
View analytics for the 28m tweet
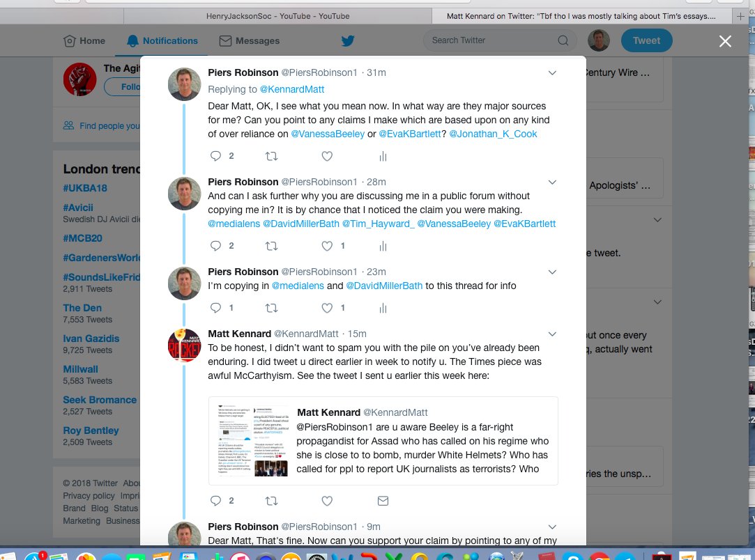click(x=383, y=247)
